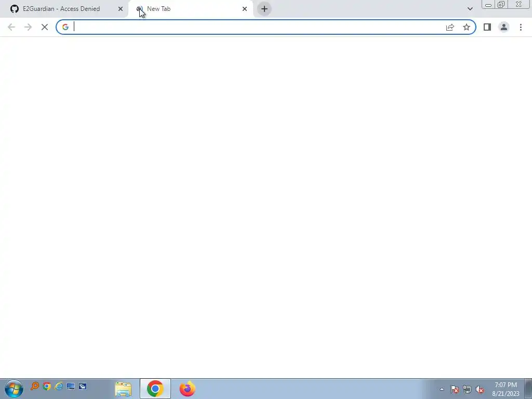Restore down the Chrome window
Screen dimensions: 532x399
tap(501, 4)
